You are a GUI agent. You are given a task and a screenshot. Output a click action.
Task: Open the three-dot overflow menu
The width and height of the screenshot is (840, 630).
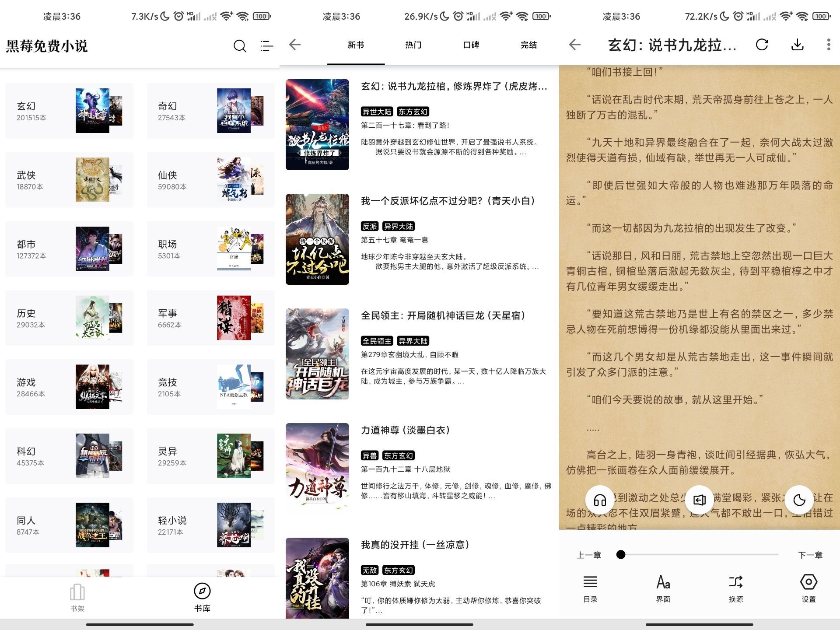click(x=828, y=45)
